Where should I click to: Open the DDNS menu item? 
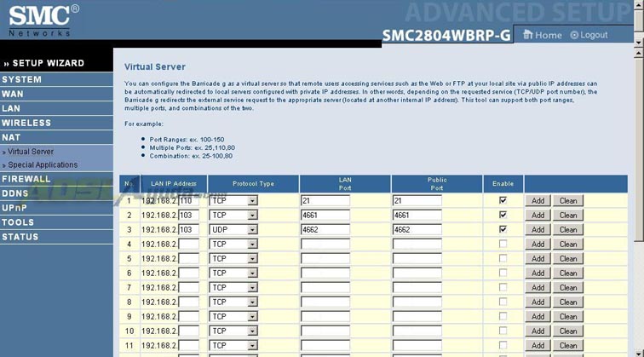tap(56, 193)
